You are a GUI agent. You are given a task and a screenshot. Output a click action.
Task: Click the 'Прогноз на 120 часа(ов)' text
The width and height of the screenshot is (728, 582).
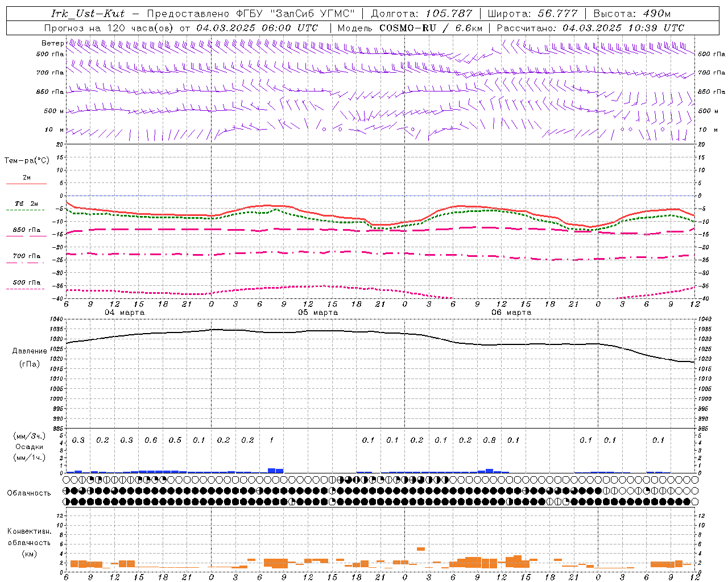click(109, 28)
